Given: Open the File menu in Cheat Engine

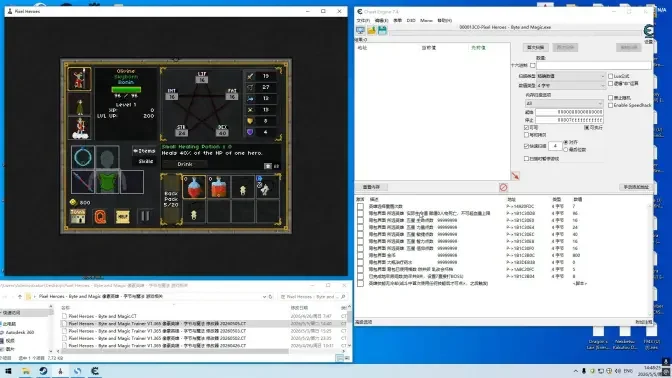Looking at the screenshot, I should (363, 21).
